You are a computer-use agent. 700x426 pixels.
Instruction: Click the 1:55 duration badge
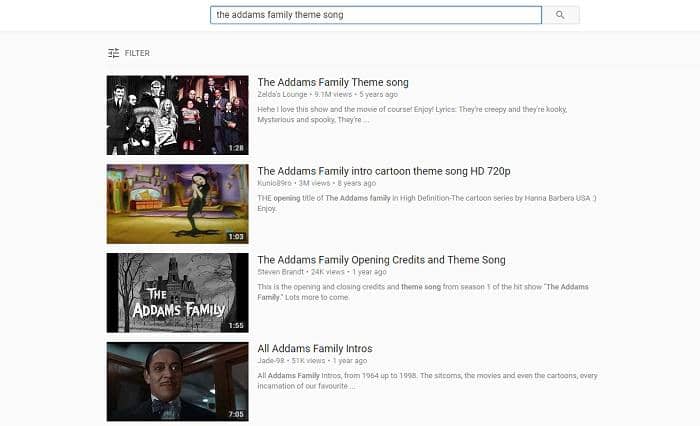(x=236, y=326)
